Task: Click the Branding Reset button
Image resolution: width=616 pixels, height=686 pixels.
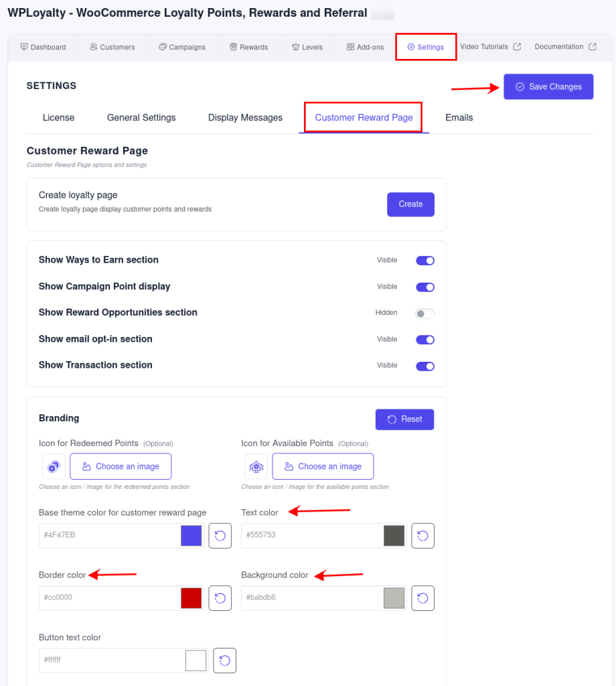Action: point(405,419)
